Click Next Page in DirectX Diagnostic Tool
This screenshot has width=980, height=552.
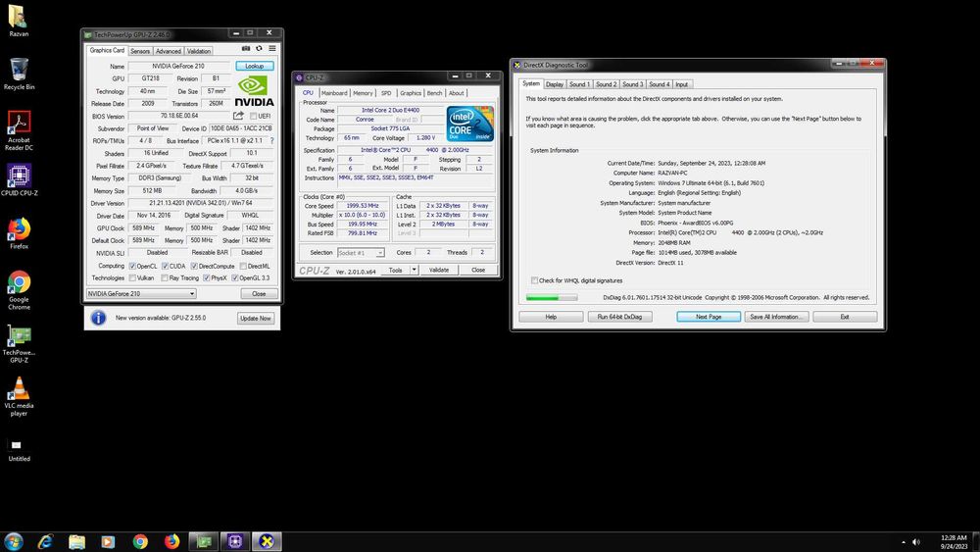point(709,317)
